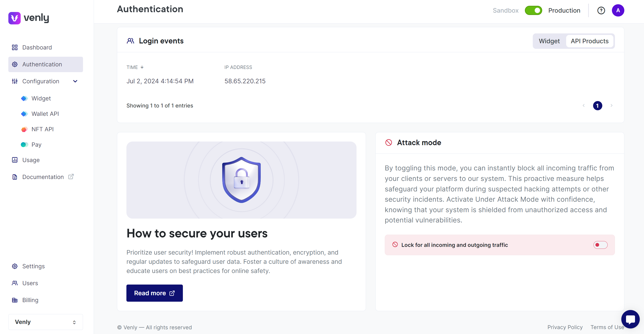Select the Widget configuration item
Image resolution: width=644 pixels, height=334 pixels.
pos(41,98)
